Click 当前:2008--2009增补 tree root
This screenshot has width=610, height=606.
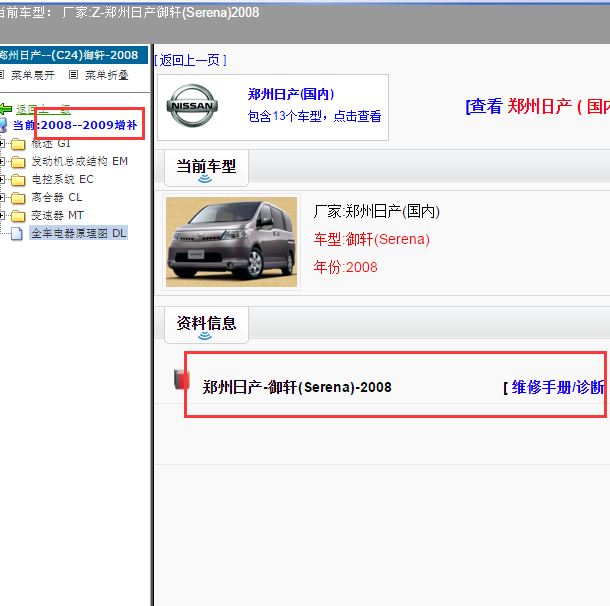(x=75, y=125)
